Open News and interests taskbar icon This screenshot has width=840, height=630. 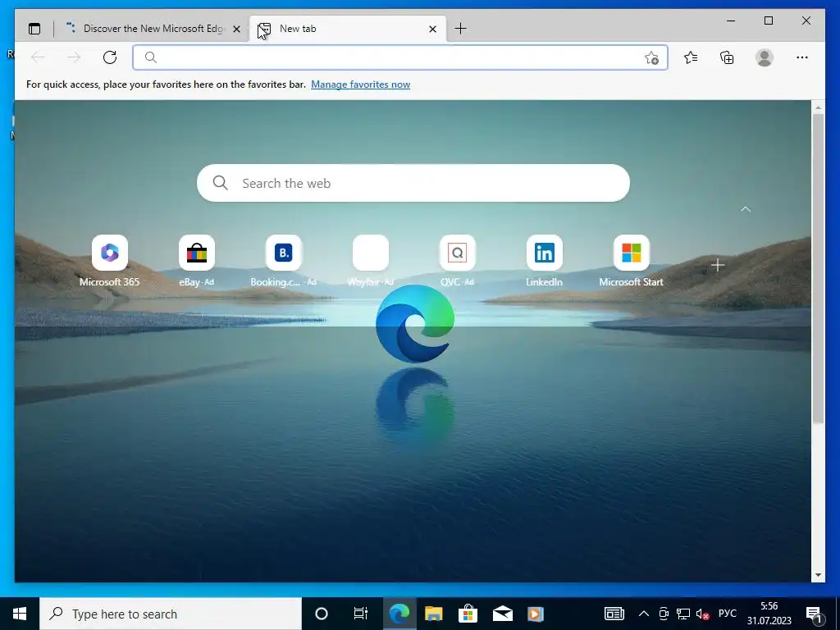click(614, 614)
